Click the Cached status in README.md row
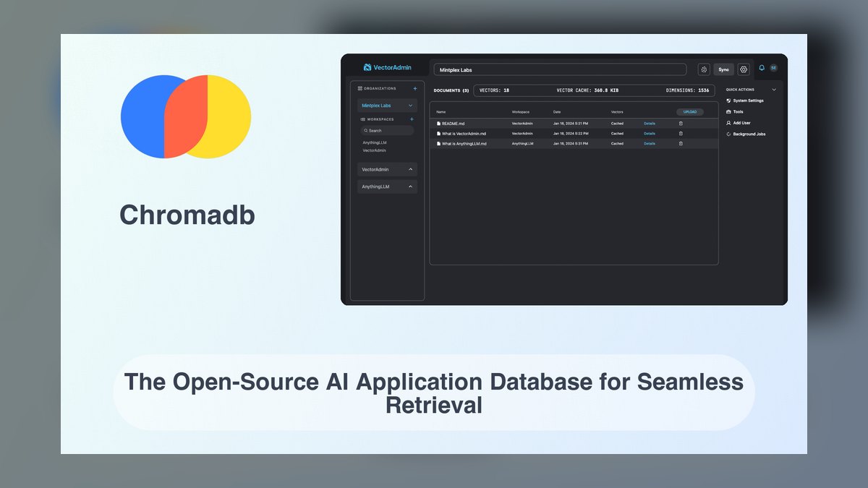Viewport: 868px width, 488px height. [617, 124]
